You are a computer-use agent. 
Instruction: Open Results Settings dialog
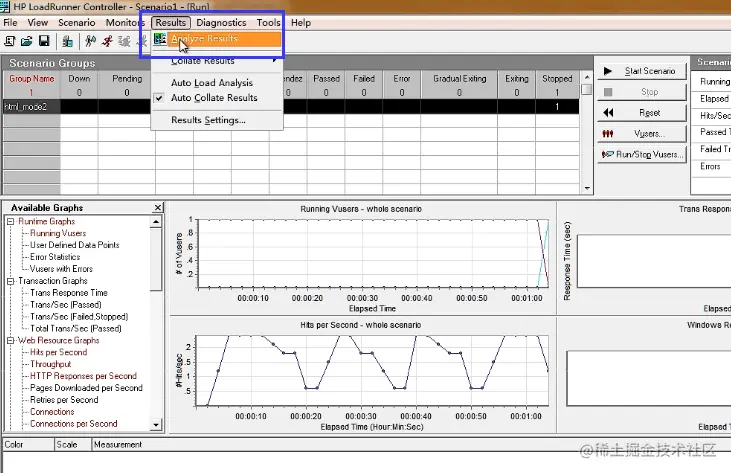tap(208, 120)
